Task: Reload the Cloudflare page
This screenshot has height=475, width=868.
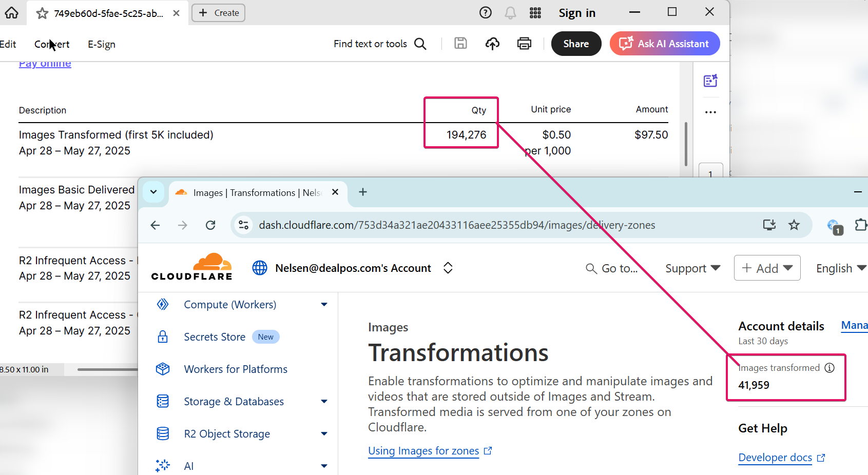Action: pos(210,225)
